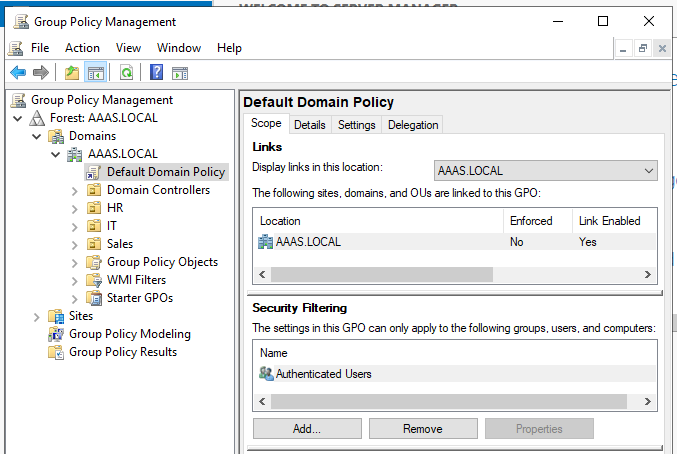Screen dimensions: 677x454
Task: Click the Group Policy Modeling icon
Action: coord(56,334)
